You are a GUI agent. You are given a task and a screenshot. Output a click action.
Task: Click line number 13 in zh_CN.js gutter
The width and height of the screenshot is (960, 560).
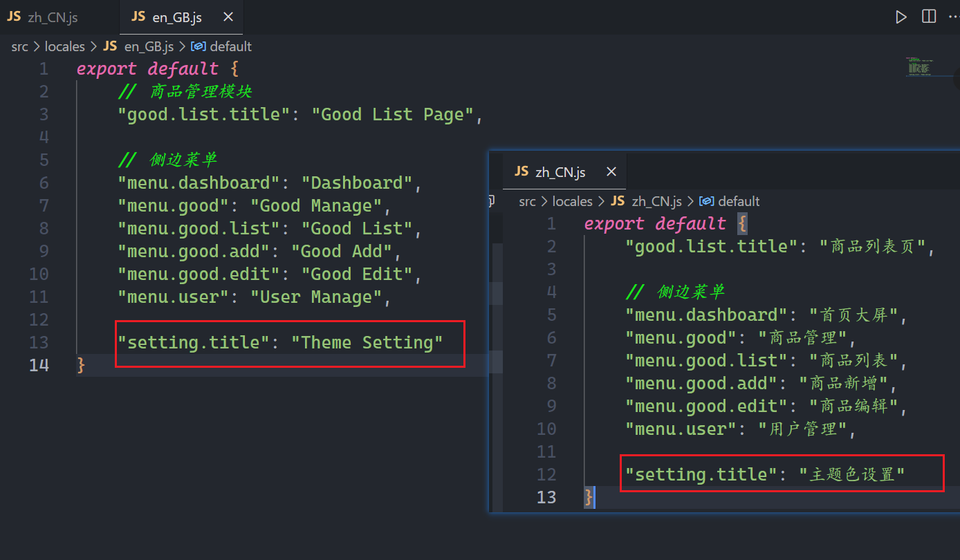(546, 497)
